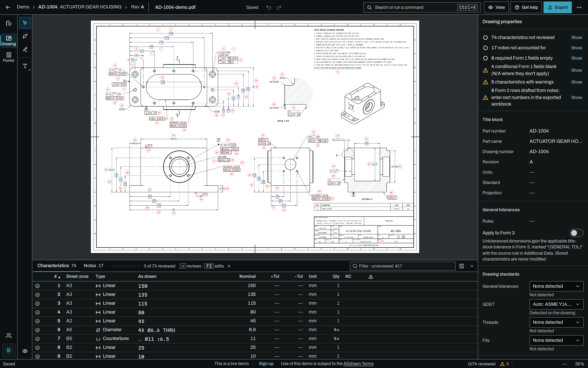Click Rev A in breadcrumb
Screen dimensions: 588x368
pyautogui.click(x=137, y=7)
